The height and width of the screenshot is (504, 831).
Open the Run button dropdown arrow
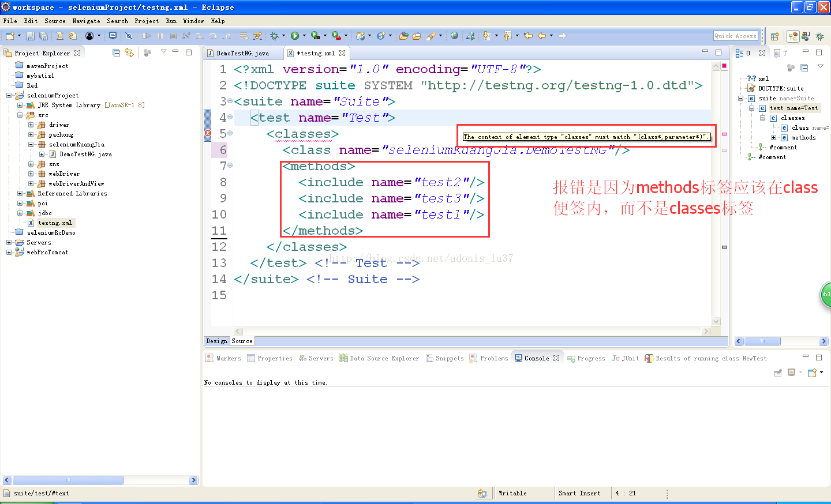click(x=304, y=36)
